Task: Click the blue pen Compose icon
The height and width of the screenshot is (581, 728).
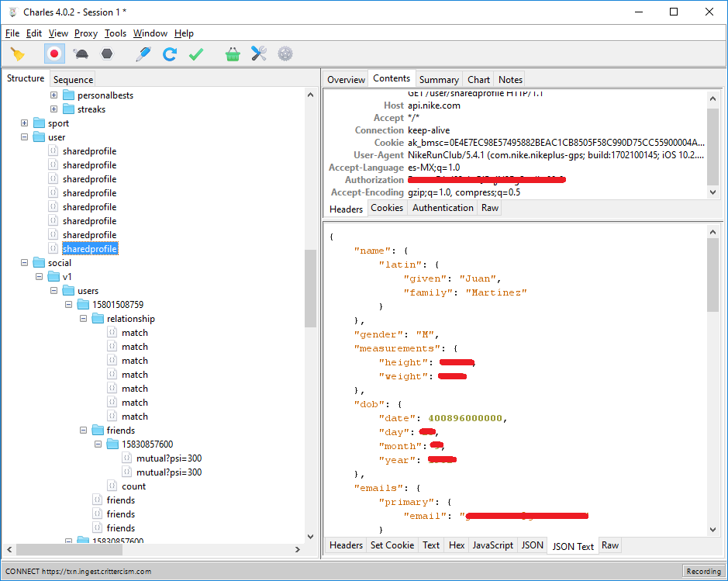Action: (x=143, y=54)
